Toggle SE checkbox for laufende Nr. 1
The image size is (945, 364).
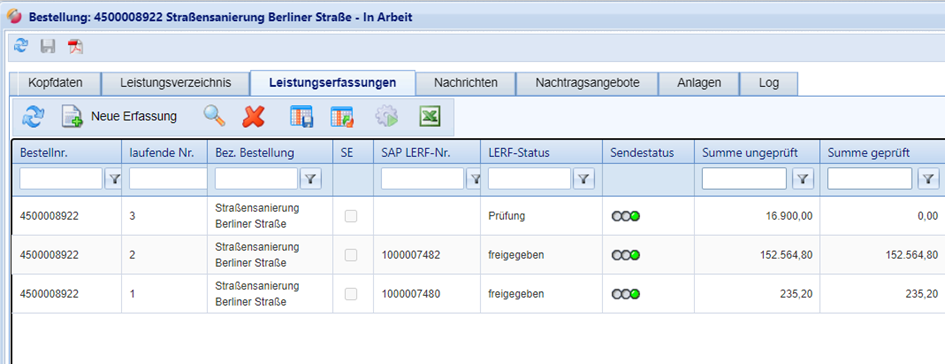pos(351,294)
